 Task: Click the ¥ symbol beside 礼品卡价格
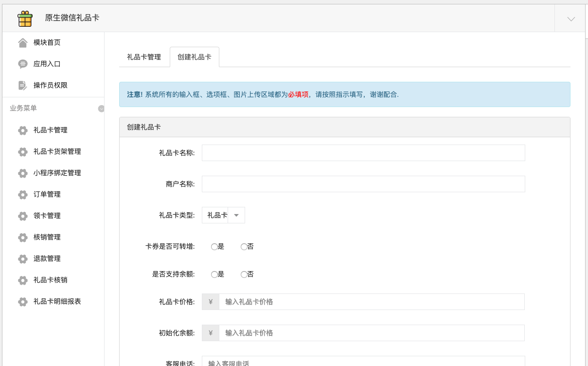211,302
